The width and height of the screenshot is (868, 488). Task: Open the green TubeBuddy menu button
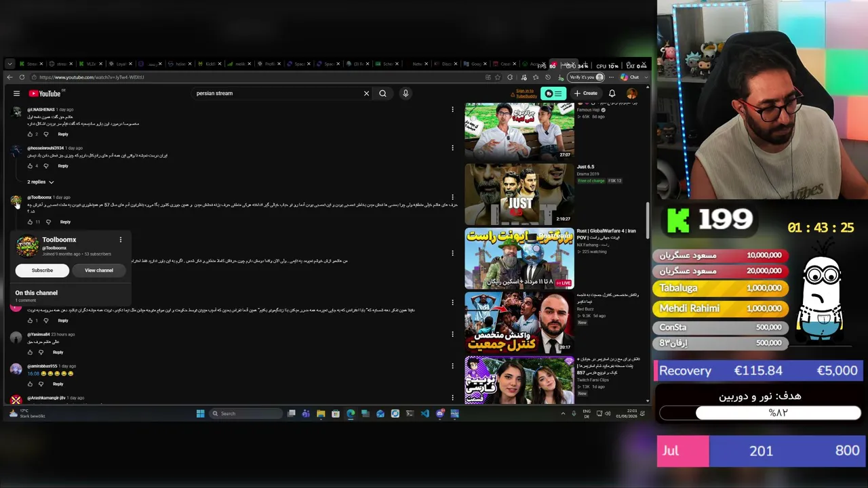click(554, 94)
